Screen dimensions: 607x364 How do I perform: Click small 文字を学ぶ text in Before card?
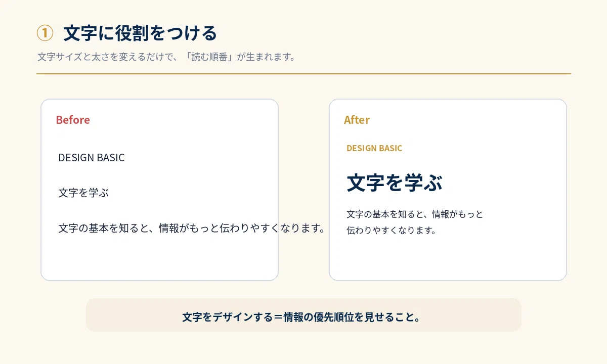83,193
